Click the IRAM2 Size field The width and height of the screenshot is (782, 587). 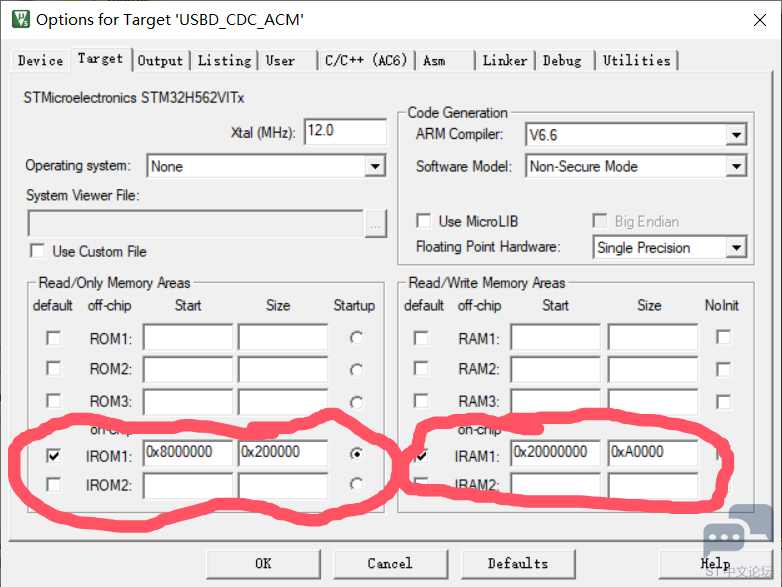(653, 485)
